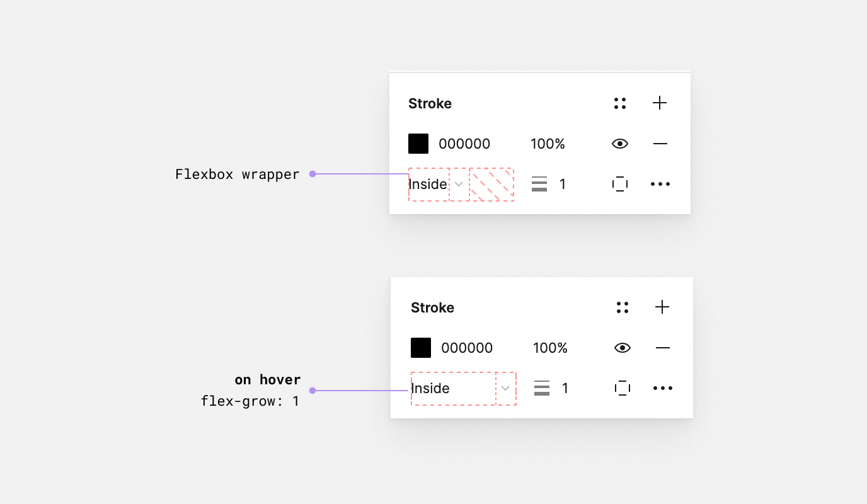The width and height of the screenshot is (867, 504).
Task: Expand the upper panel's narrow Inside chevron
Action: tap(459, 184)
